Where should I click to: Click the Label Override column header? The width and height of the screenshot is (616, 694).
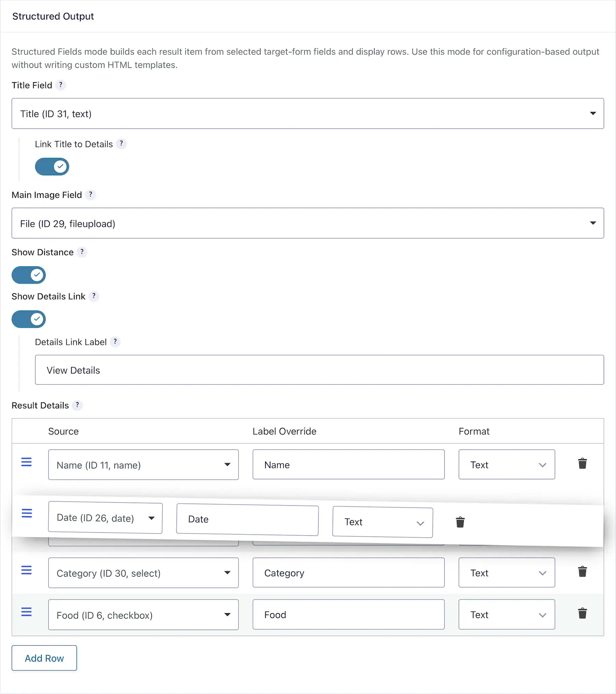[284, 431]
